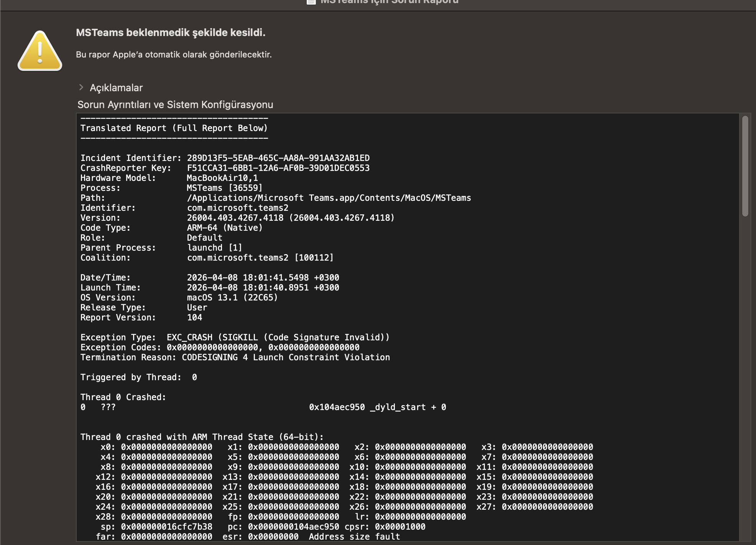Click the Coalition value com.microsoft.teams2 [100112]
The width and height of the screenshot is (756, 545).
pos(260,258)
